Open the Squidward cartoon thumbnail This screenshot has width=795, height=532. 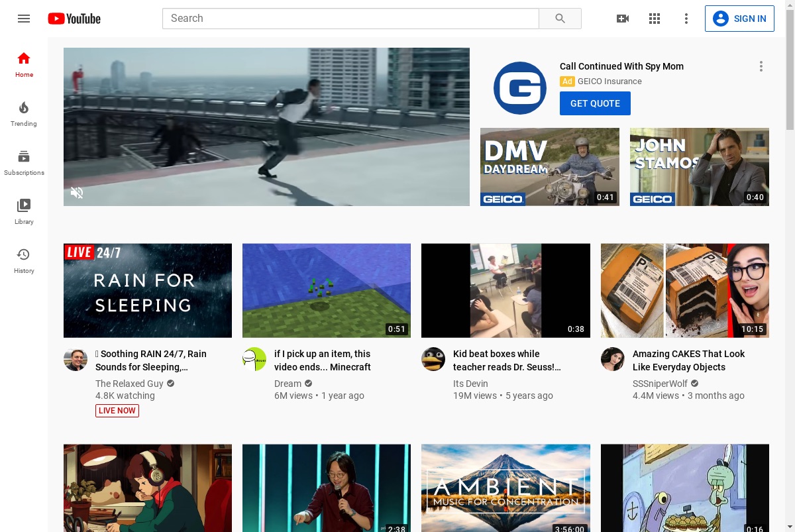(x=685, y=488)
